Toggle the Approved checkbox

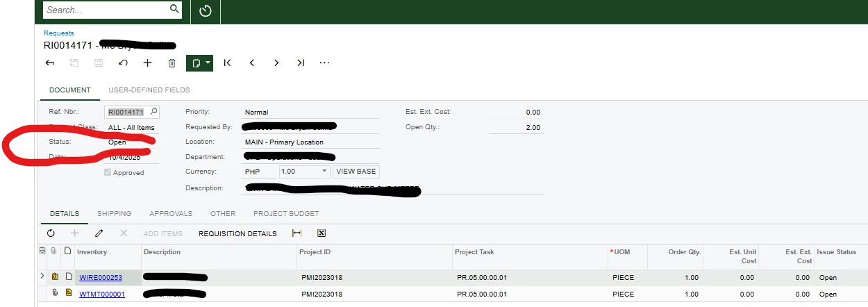point(107,172)
